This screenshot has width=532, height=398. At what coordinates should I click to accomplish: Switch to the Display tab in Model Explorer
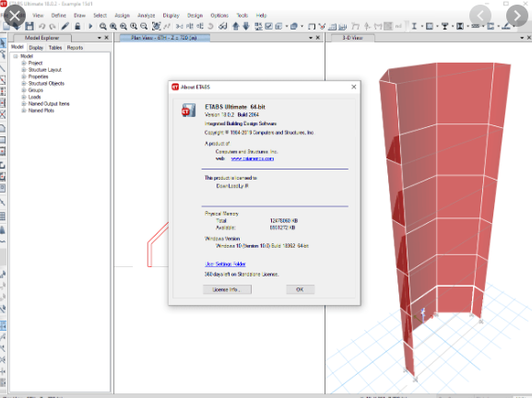(x=36, y=48)
